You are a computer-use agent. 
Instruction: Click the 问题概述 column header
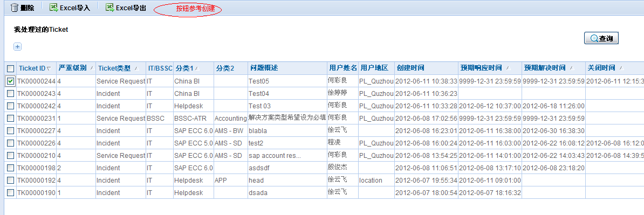[287, 68]
